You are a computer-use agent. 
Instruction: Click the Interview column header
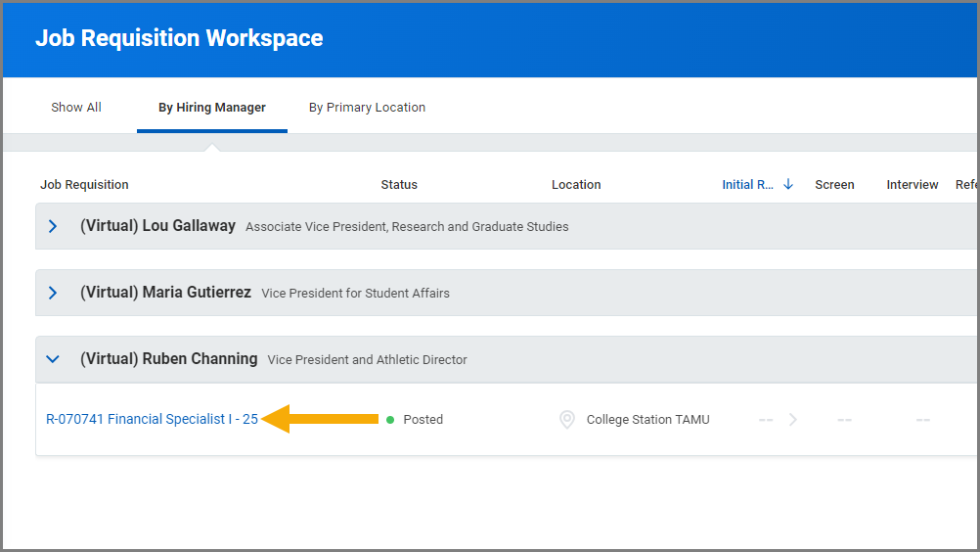(x=912, y=184)
